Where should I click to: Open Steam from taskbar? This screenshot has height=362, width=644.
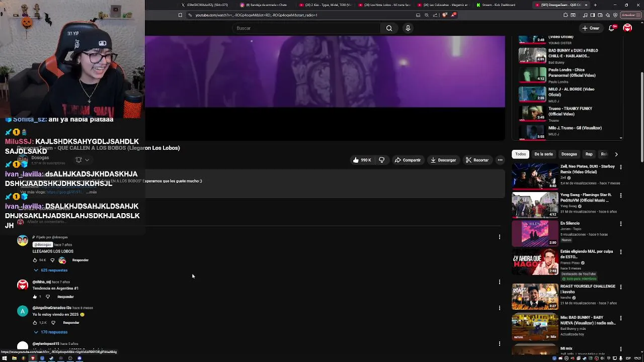click(51, 358)
